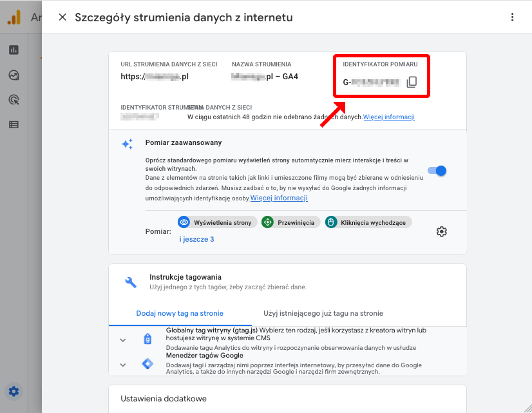Click the wrench icon next to Instrukcje tagowania
Image resolution: width=532 pixels, height=413 pixels.
click(131, 282)
